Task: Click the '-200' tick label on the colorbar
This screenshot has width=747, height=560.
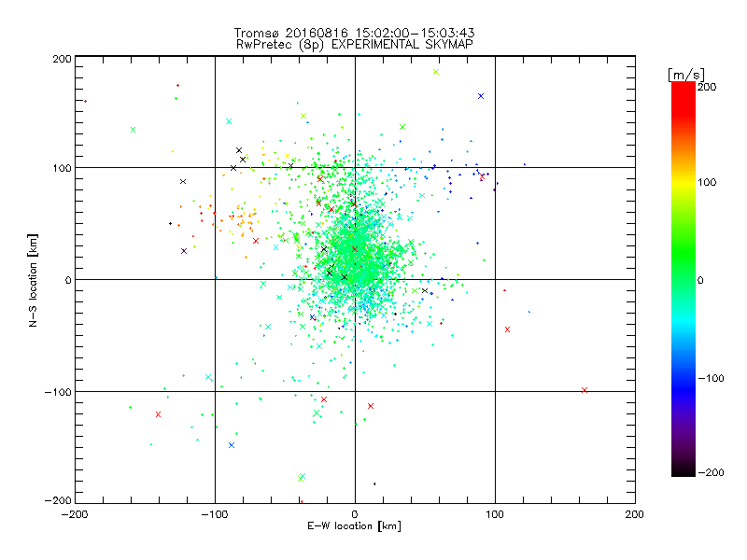Action: [x=711, y=472]
